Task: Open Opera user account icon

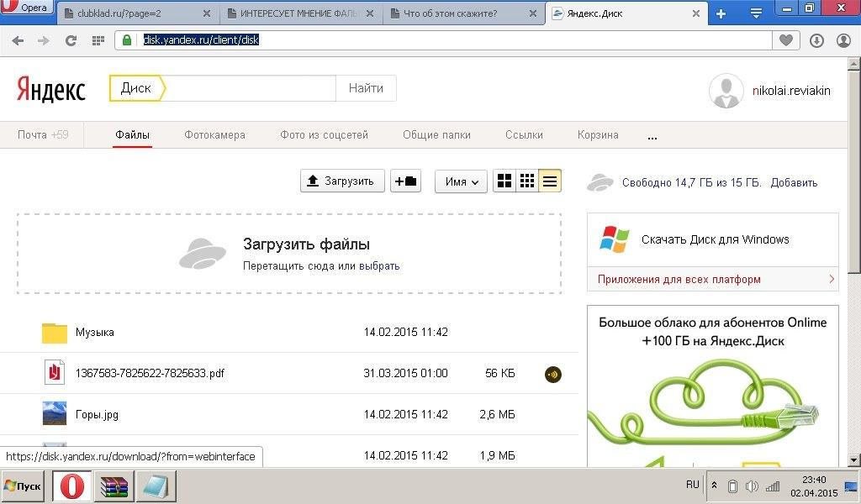Action: [843, 40]
